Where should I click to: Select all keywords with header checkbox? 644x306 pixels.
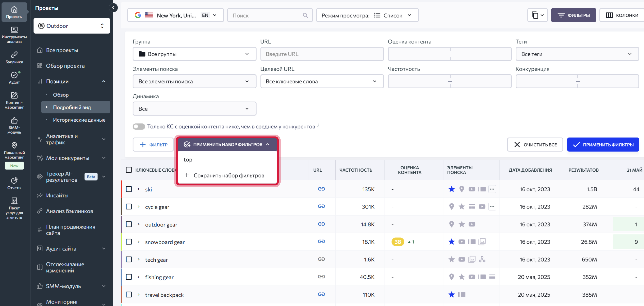point(129,170)
